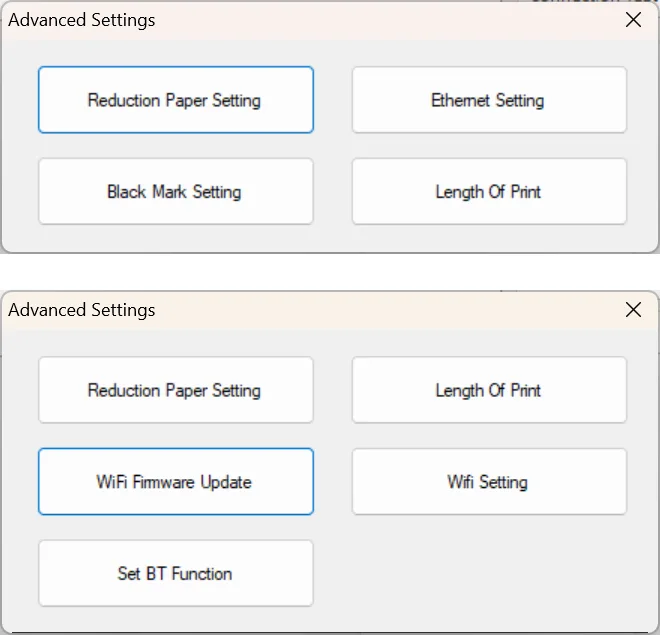This screenshot has width=660, height=635.
Task: Dismiss the dialog containing Wifi Setting with X
Action: point(633,310)
